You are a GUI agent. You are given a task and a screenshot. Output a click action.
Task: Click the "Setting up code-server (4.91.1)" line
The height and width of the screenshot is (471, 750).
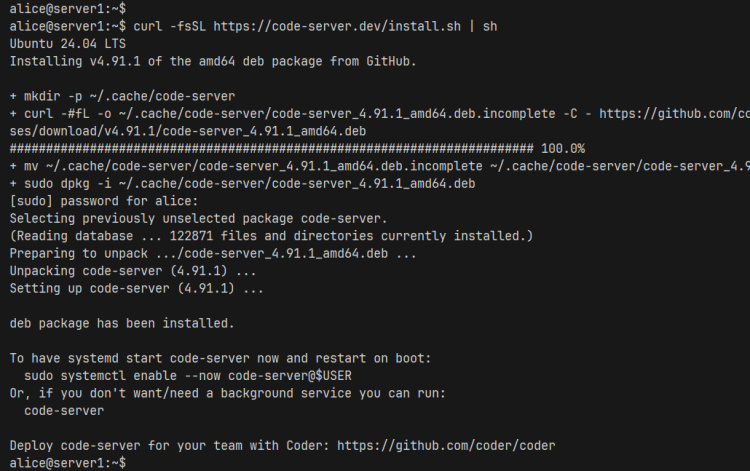[x=136, y=288]
